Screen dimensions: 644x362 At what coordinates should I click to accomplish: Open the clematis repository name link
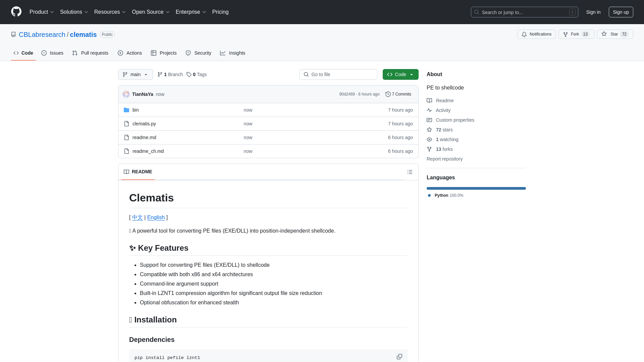(x=83, y=35)
